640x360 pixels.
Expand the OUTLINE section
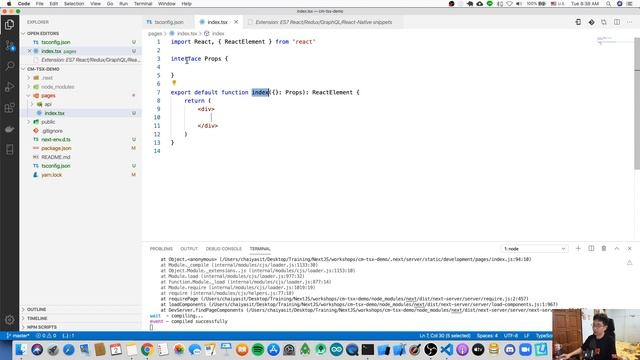pos(37,309)
